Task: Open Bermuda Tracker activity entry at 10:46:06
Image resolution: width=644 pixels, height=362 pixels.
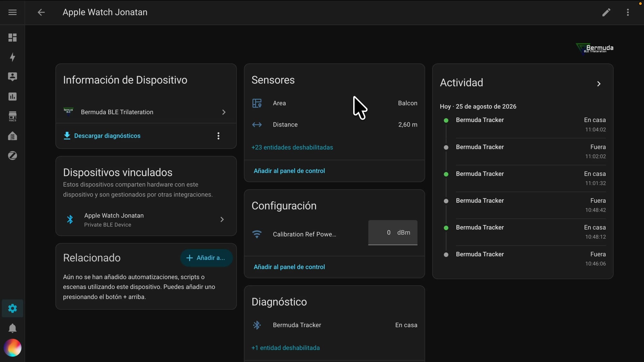Action: tap(523, 259)
